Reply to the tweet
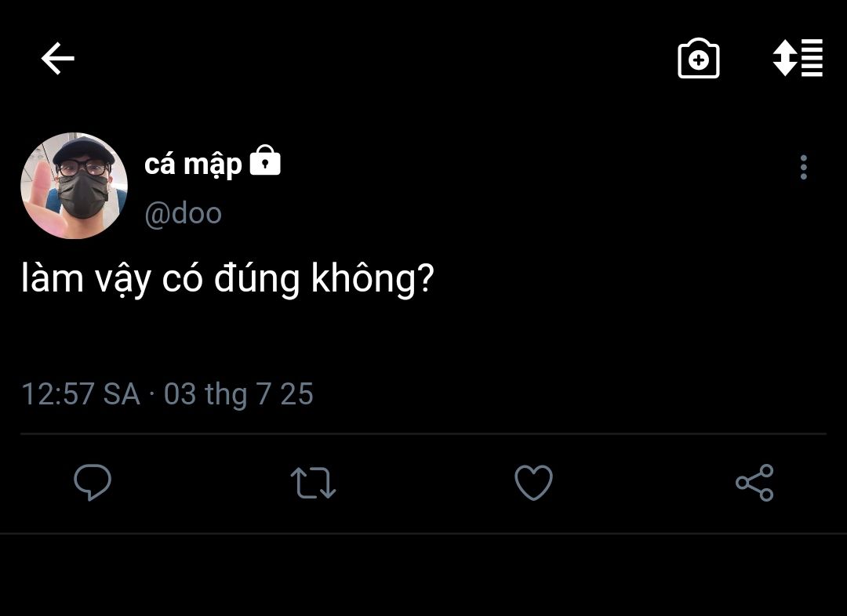The image size is (847, 616). point(93,482)
